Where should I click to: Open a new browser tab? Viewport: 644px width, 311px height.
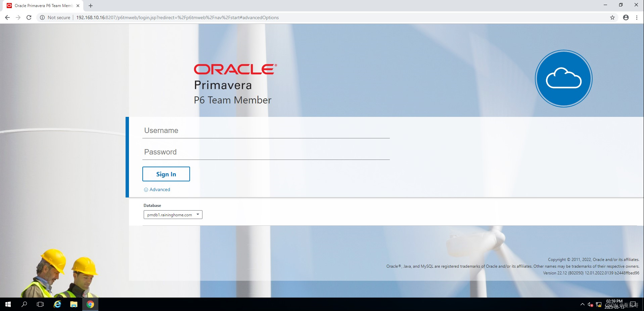click(x=90, y=5)
